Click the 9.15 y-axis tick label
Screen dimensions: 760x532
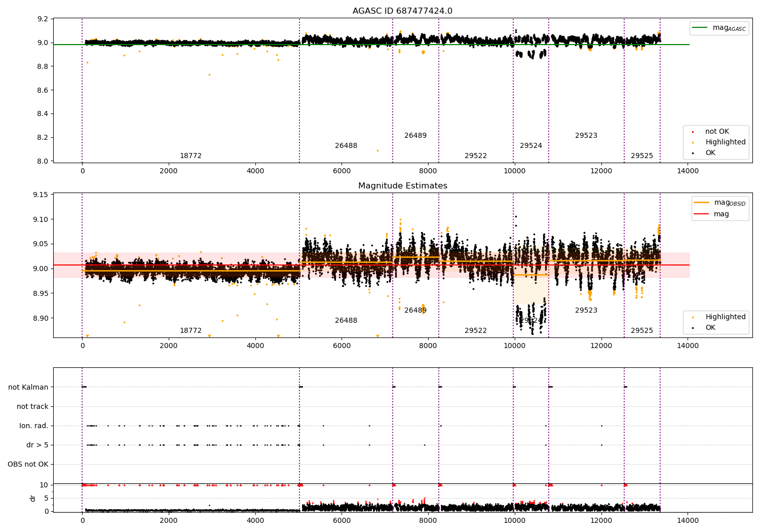tap(42, 195)
